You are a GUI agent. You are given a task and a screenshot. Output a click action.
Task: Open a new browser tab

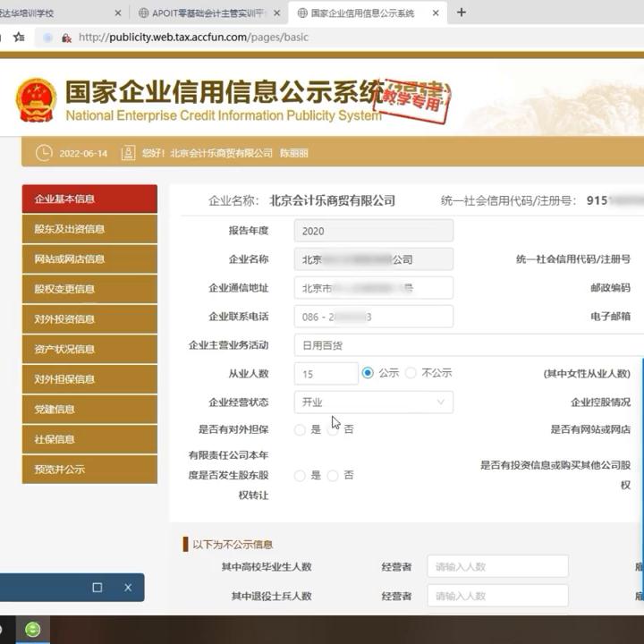point(462,13)
